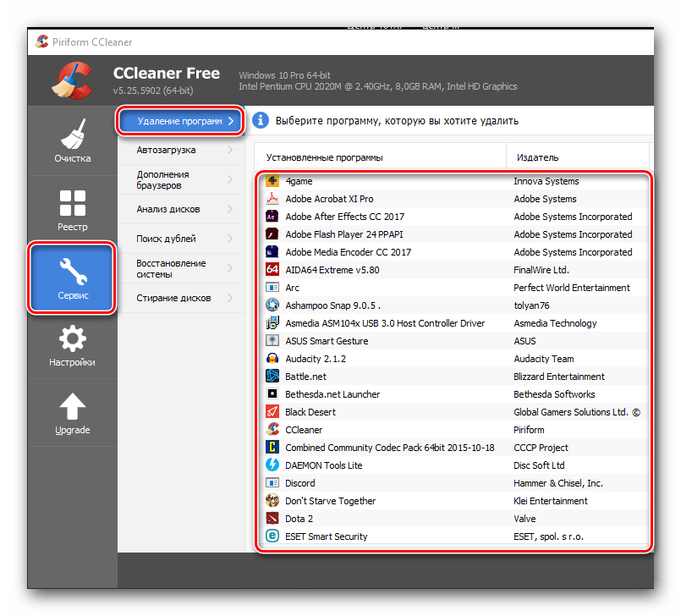Select Black Desert in the list
The width and height of the screenshot is (681, 616).
coord(310,412)
